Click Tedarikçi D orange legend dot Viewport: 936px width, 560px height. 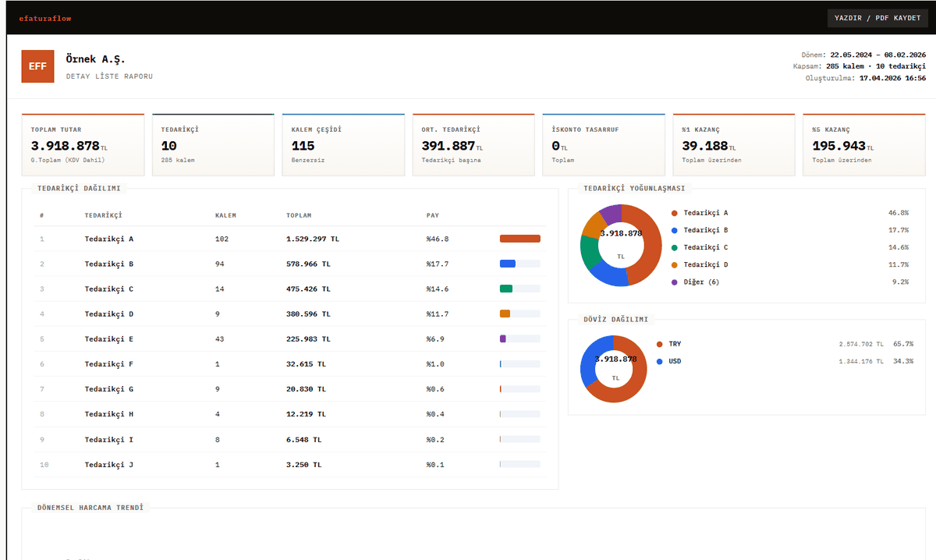point(674,264)
